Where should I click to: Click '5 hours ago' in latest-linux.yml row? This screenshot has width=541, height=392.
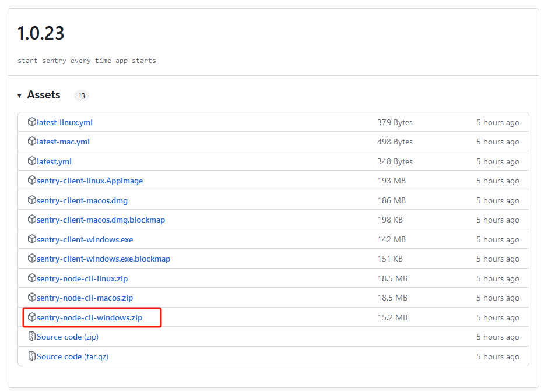[x=497, y=122]
